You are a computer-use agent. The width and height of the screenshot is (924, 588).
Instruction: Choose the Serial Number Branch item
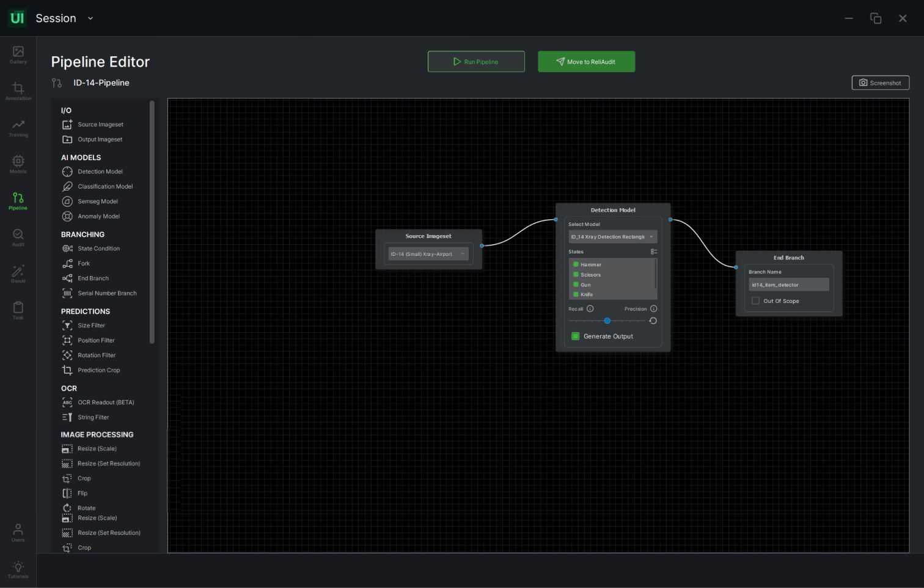click(x=100, y=293)
